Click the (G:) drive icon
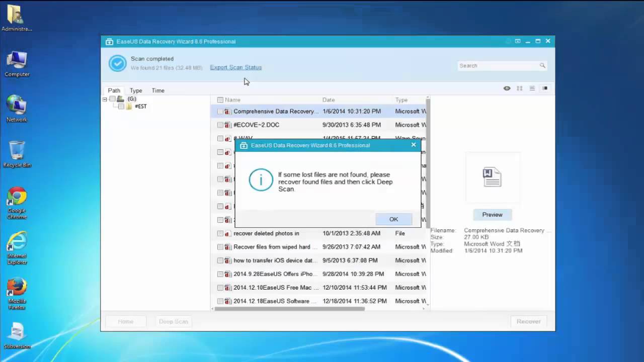Image resolution: width=644 pixels, height=362 pixels. [120, 99]
